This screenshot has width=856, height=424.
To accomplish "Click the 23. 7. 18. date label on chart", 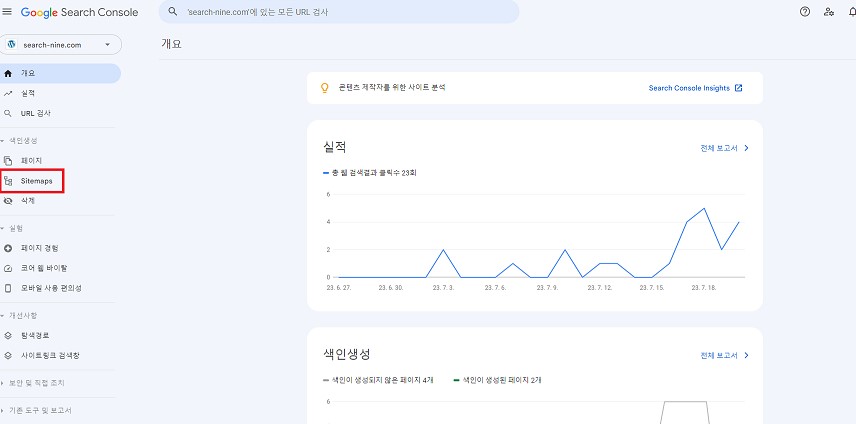I will pyautogui.click(x=704, y=288).
